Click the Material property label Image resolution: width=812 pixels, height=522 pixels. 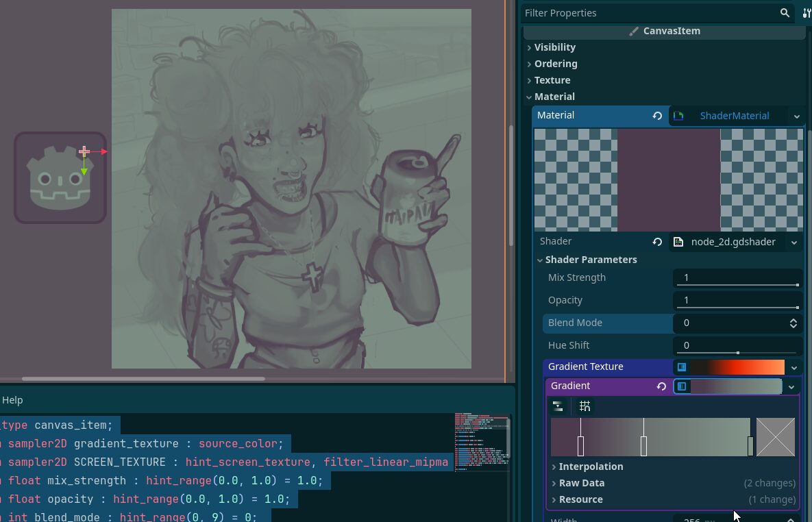click(556, 116)
